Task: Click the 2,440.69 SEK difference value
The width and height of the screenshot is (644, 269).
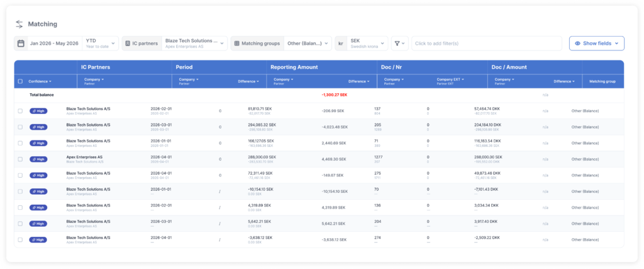Action: click(334, 143)
